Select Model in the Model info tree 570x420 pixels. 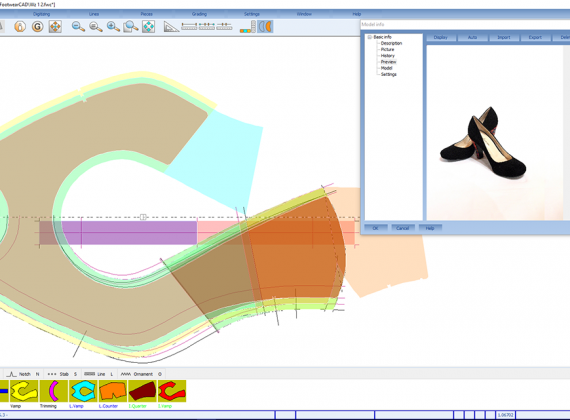(x=386, y=68)
